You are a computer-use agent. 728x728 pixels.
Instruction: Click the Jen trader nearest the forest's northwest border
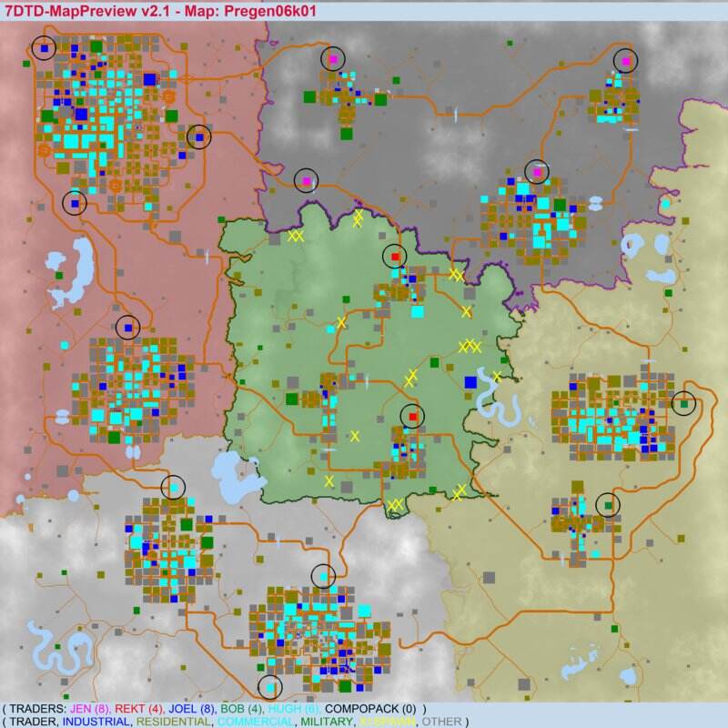[x=307, y=182]
